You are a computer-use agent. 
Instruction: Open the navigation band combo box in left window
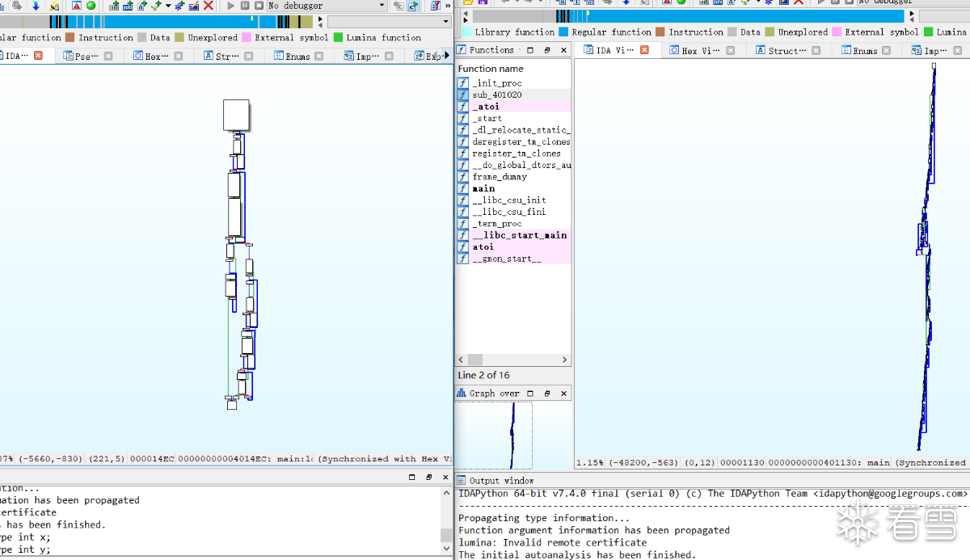390,22
